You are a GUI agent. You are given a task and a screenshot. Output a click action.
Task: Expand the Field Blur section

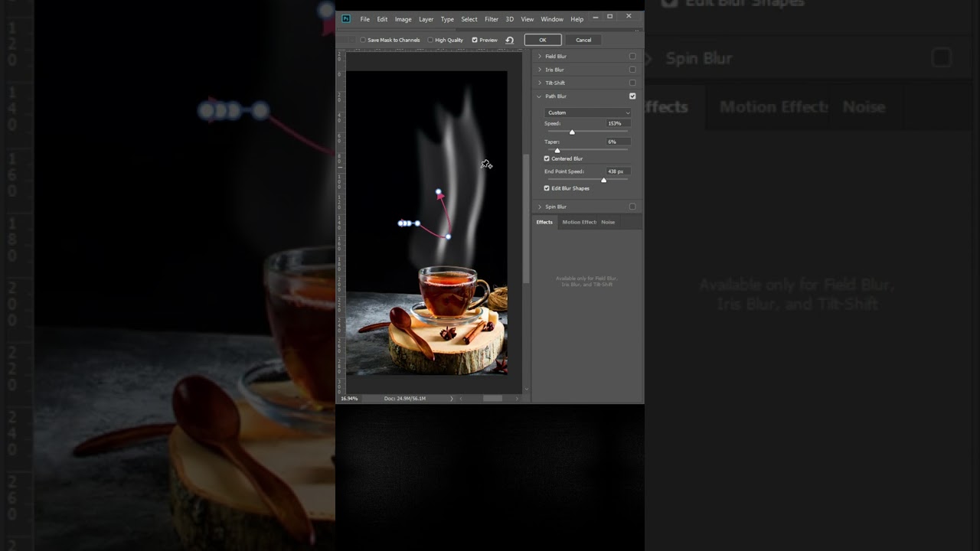click(540, 57)
